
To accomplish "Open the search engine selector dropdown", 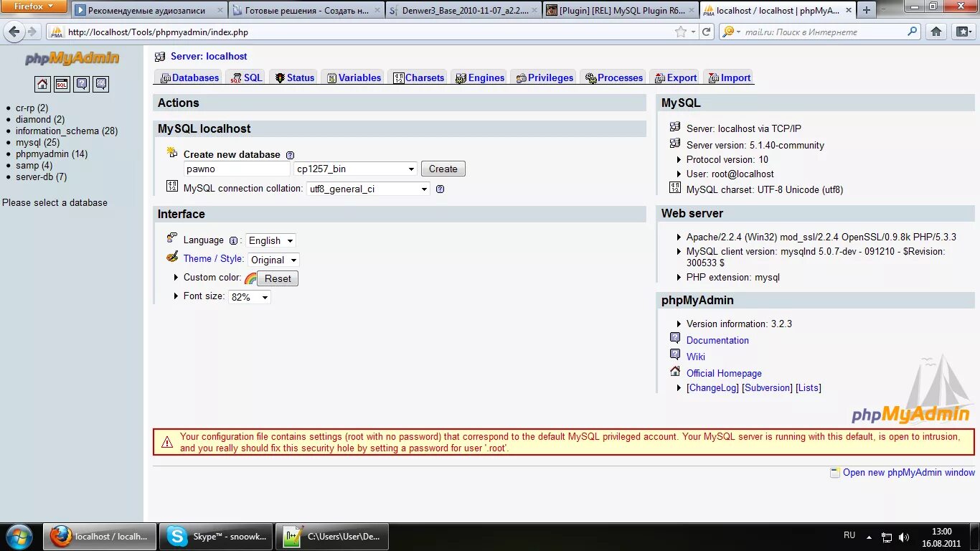I will pyautogui.click(x=731, y=32).
